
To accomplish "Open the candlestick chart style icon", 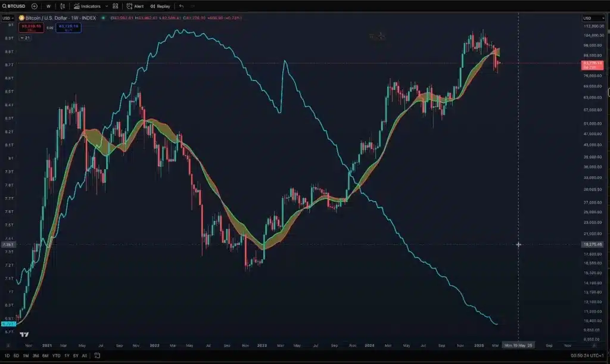I will [62, 6].
